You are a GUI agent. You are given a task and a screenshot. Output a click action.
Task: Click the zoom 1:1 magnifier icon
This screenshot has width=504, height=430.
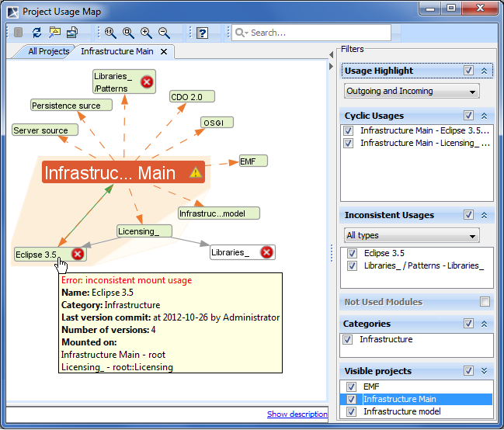tap(110, 33)
